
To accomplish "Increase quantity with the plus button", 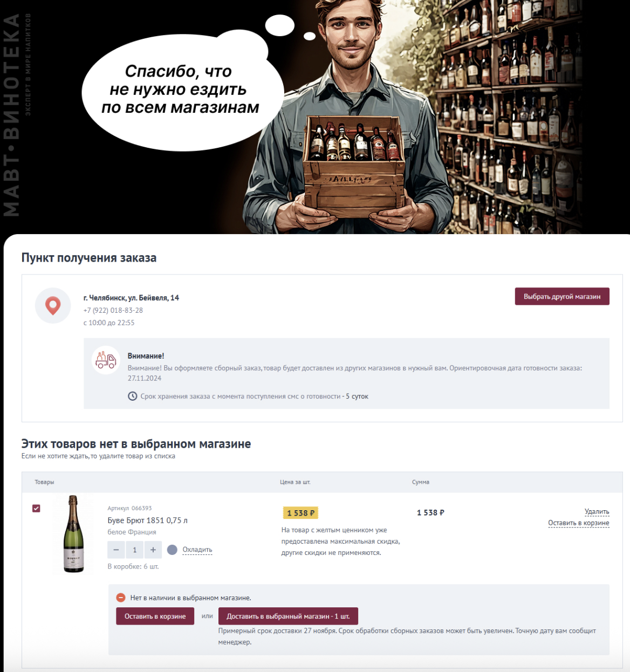I will (153, 550).
